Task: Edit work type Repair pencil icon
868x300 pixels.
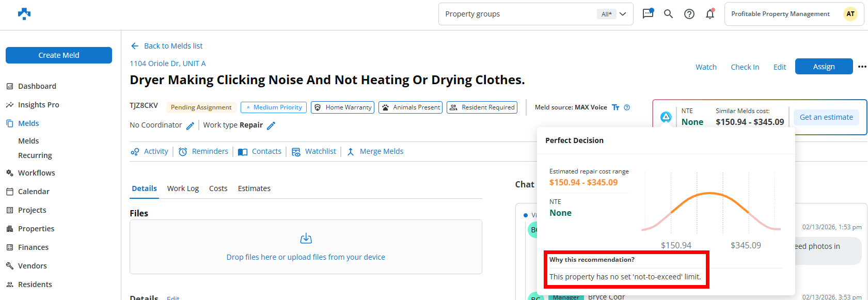Action: [271, 125]
